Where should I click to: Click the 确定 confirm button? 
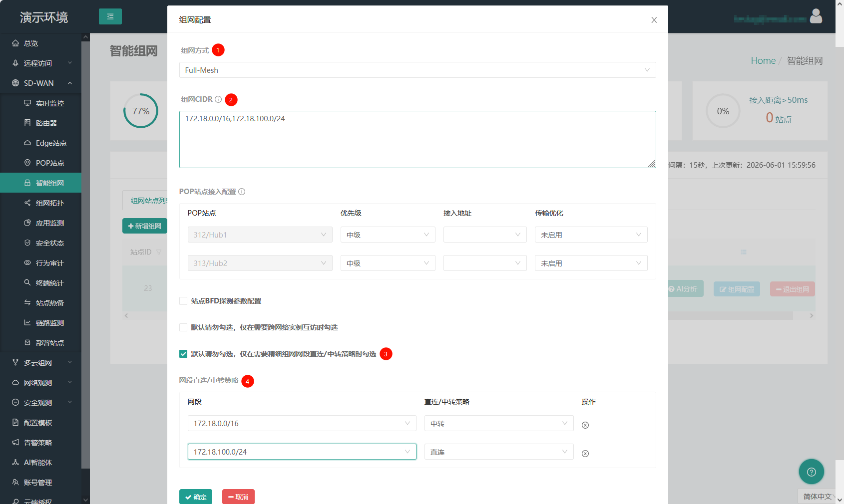[196, 497]
